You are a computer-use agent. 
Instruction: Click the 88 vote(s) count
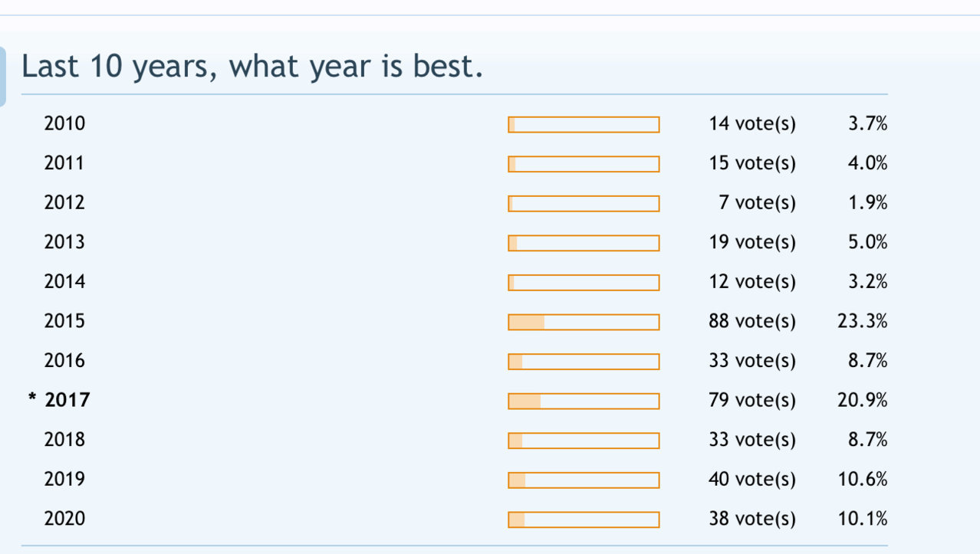click(752, 321)
